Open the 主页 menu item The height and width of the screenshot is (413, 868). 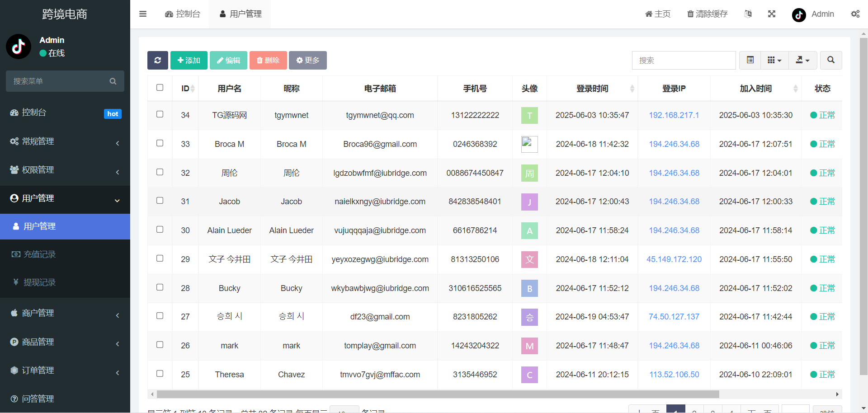[x=657, y=14]
